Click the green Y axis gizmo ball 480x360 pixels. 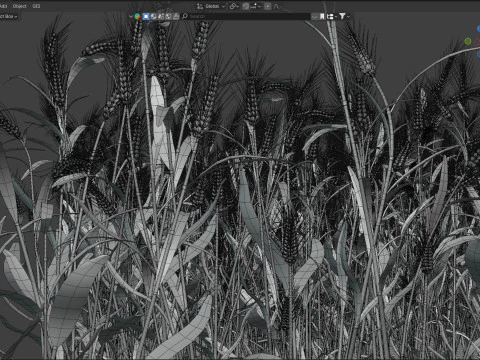(468, 41)
